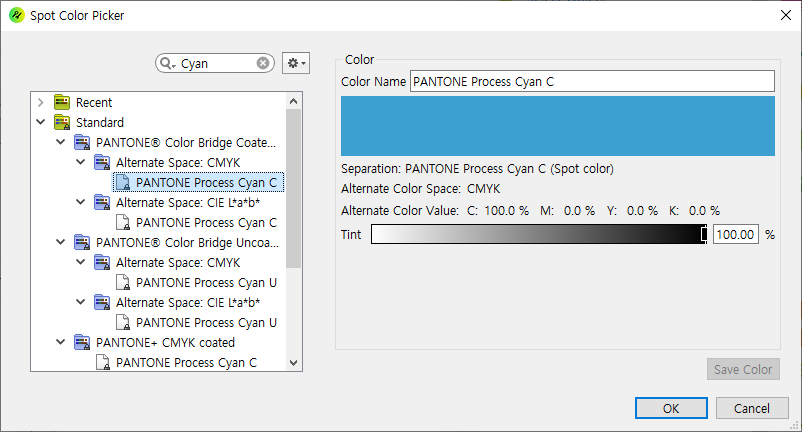Click the tree vertical scrollbar thumb

(x=294, y=189)
